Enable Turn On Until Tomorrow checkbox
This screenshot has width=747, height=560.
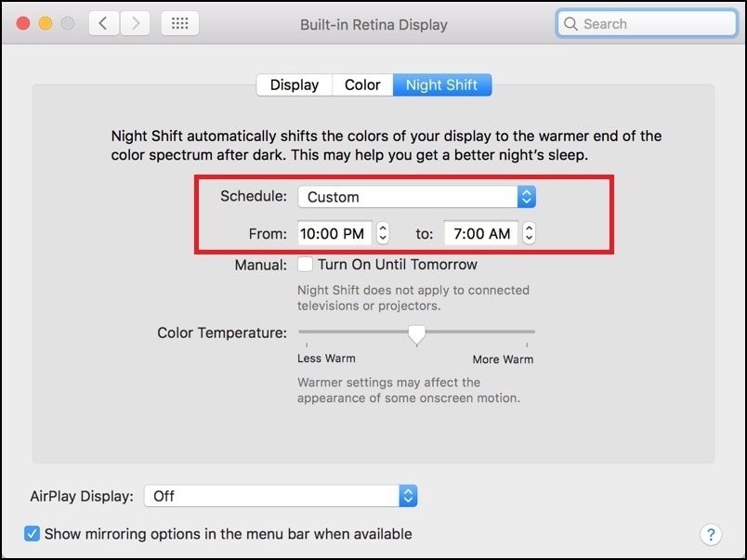(x=305, y=265)
